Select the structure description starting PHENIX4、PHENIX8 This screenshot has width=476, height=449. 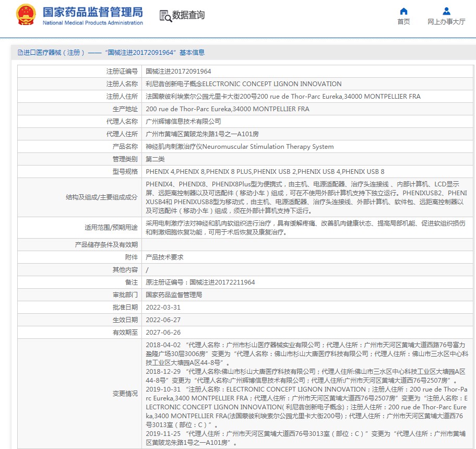coord(306,197)
